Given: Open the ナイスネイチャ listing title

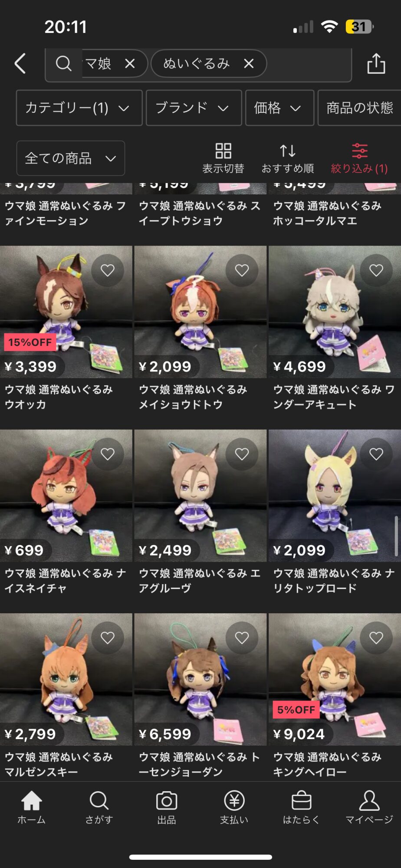Looking at the screenshot, I should pyautogui.click(x=66, y=581).
